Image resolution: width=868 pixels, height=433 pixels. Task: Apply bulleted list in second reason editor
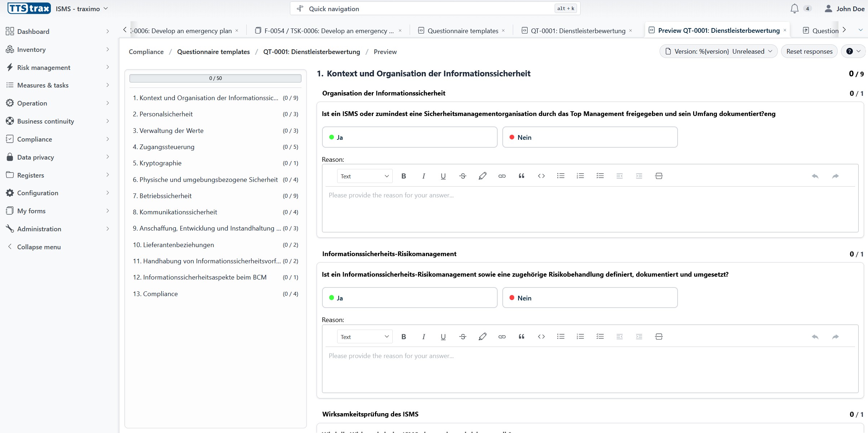pyautogui.click(x=560, y=337)
